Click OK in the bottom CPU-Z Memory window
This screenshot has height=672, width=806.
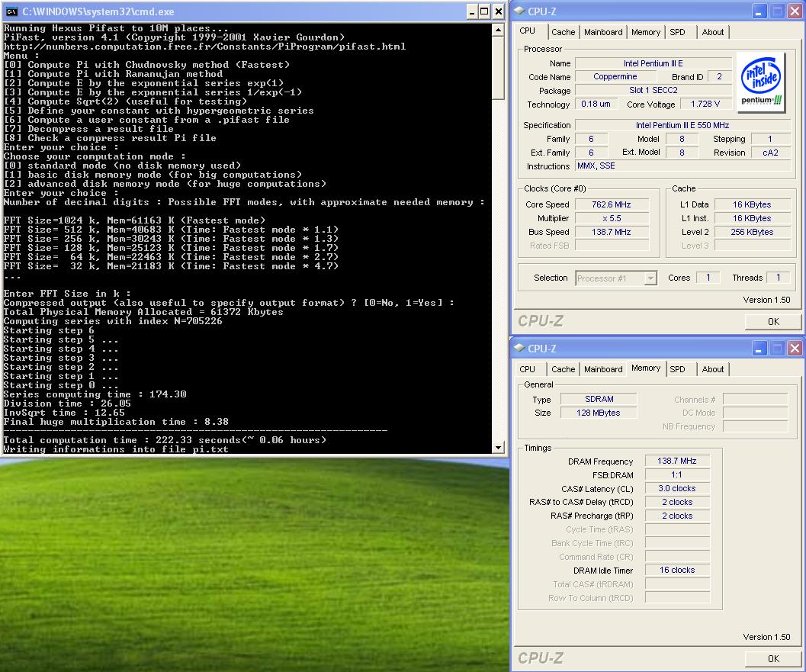[773, 658]
